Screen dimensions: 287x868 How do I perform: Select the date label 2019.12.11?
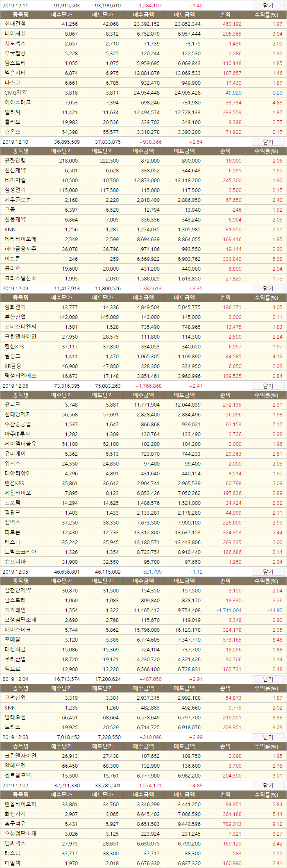(x=15, y=6)
